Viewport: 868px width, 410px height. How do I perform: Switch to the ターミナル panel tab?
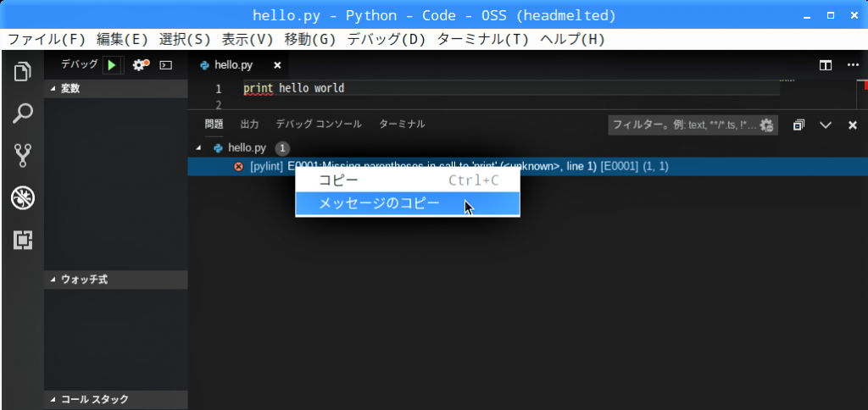[x=402, y=125]
